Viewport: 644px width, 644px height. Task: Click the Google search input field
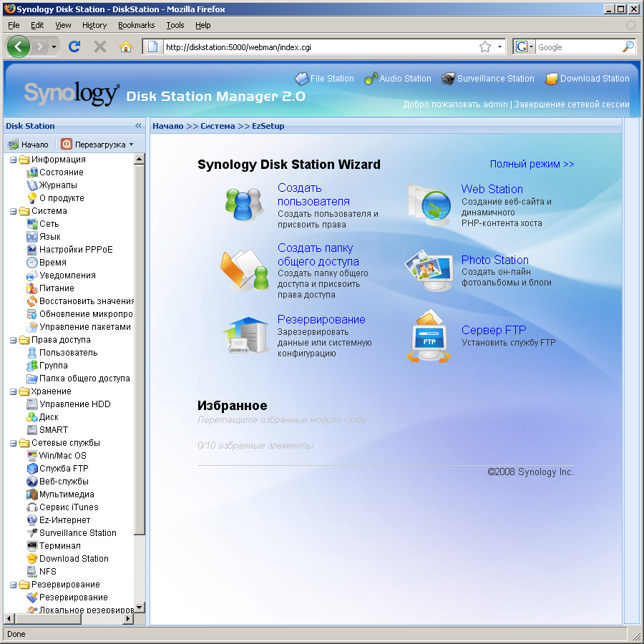pos(578,47)
